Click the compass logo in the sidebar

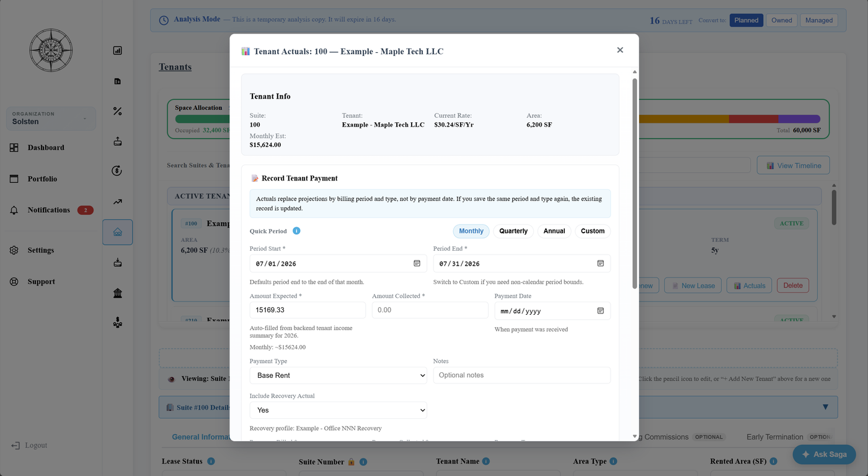(x=51, y=50)
